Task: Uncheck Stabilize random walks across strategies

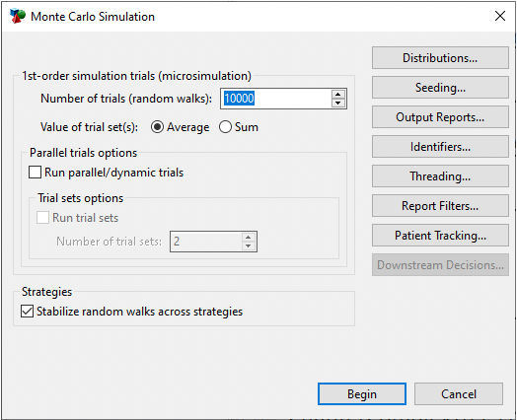Action: pyautogui.click(x=27, y=312)
